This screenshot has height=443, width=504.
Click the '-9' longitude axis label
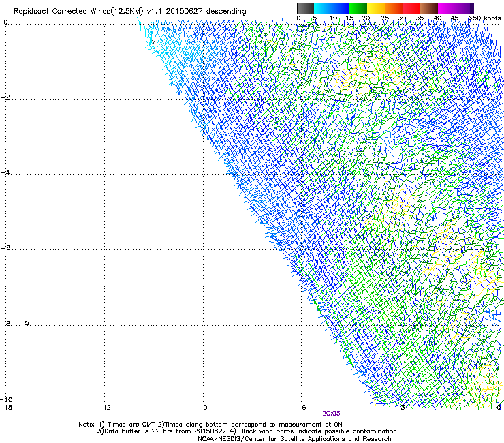pyautogui.click(x=203, y=408)
